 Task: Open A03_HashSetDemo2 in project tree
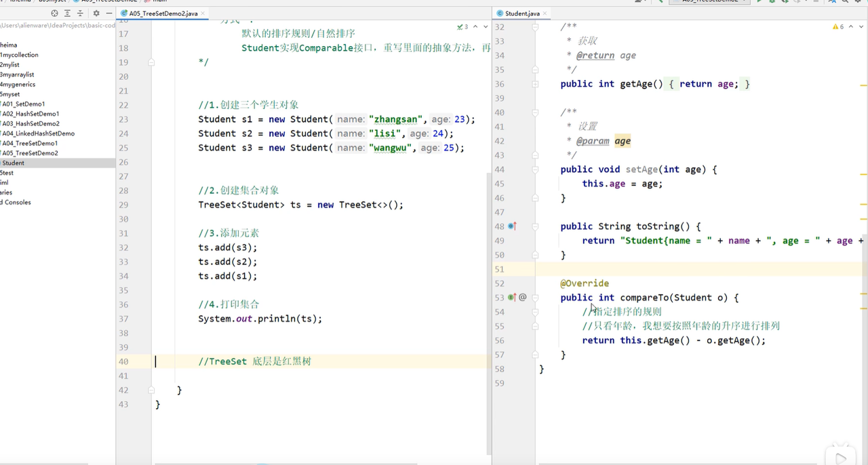point(29,124)
